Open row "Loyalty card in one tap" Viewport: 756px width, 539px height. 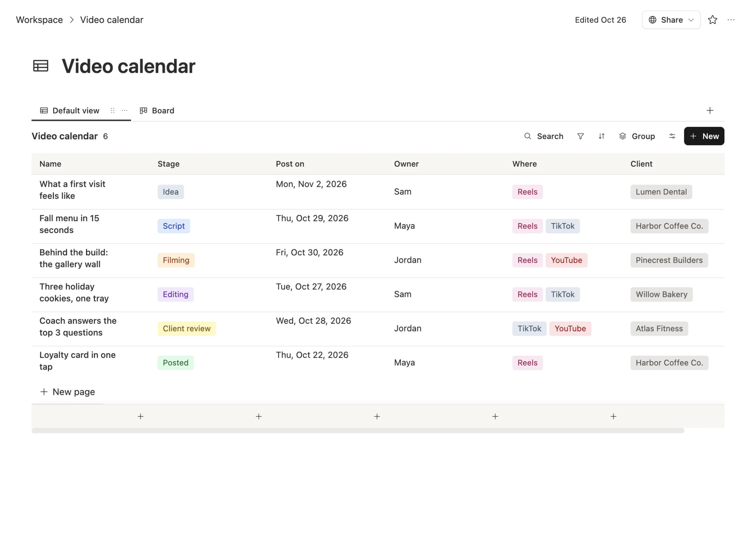pos(77,361)
